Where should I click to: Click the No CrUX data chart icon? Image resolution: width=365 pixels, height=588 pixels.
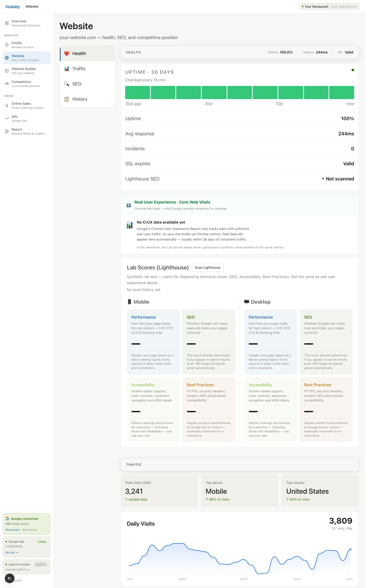point(130,225)
